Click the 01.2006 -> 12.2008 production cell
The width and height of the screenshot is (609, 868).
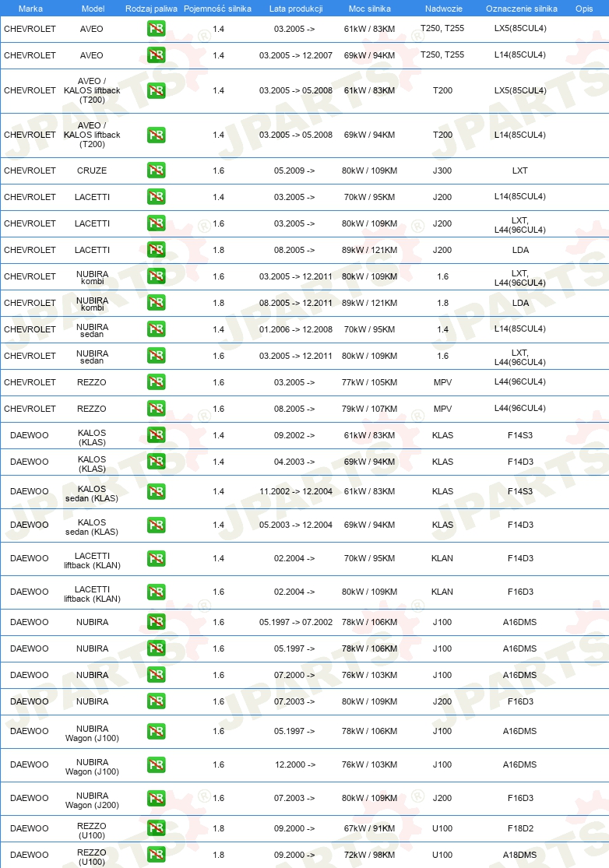tap(296, 329)
